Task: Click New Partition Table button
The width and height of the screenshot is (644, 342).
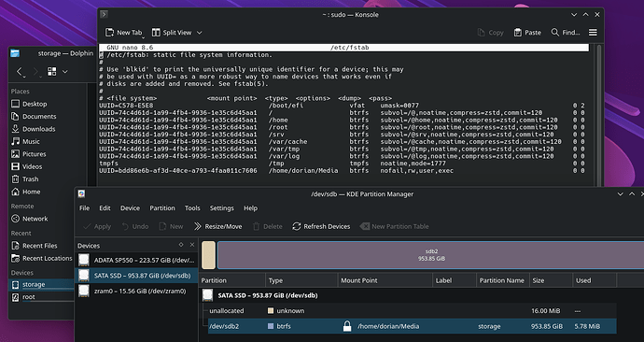Action: pos(394,226)
